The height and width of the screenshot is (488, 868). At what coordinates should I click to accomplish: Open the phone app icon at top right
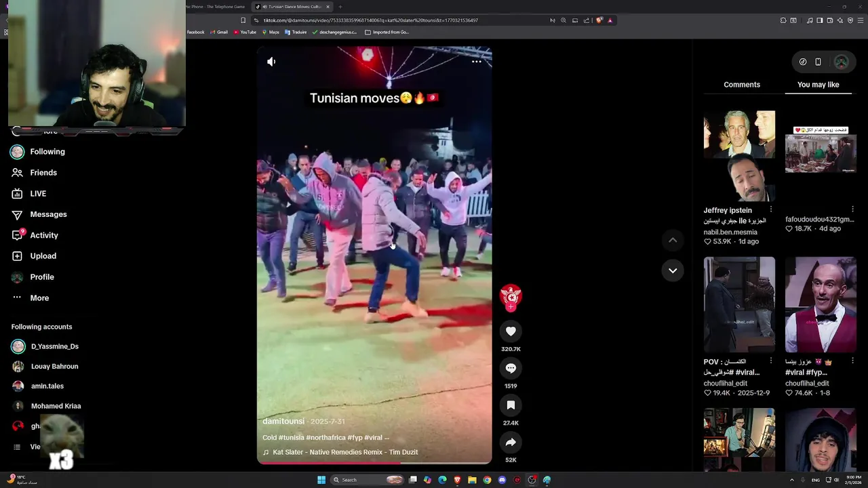pyautogui.click(x=818, y=62)
